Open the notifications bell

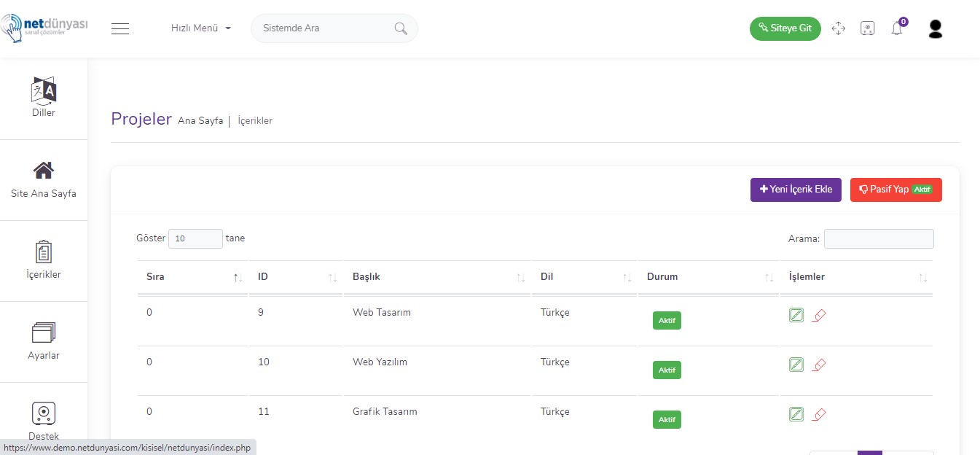click(x=898, y=28)
